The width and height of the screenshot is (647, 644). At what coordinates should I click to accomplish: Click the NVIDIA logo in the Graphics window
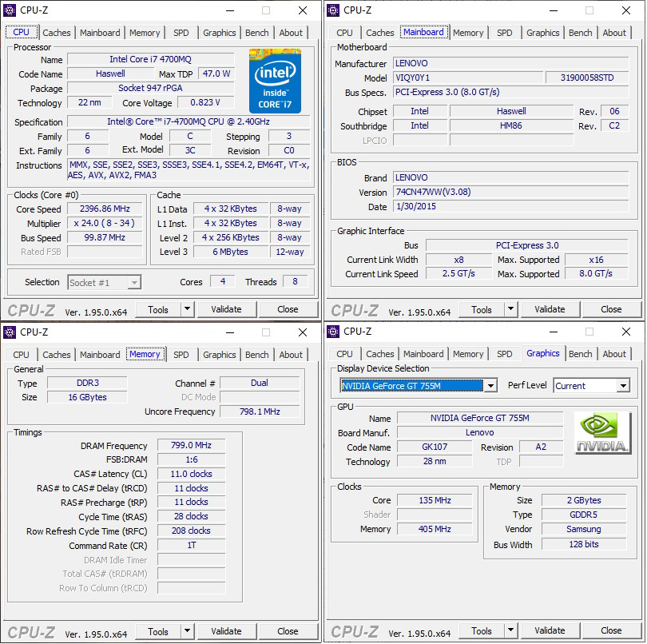click(x=602, y=433)
